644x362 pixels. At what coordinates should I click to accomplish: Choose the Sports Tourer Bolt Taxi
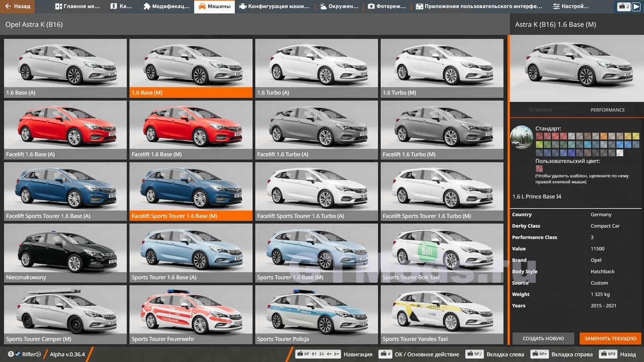tap(442, 253)
